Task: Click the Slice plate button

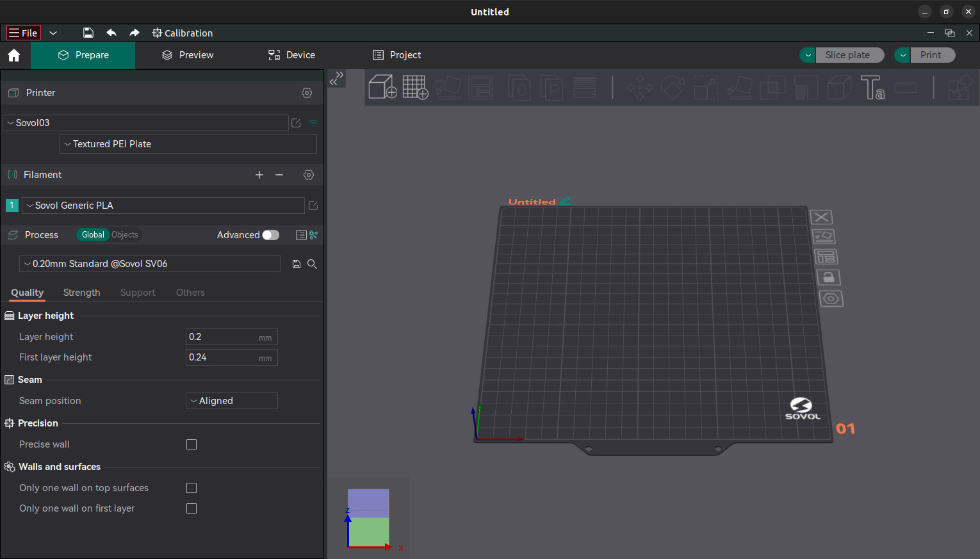Action: tap(847, 55)
